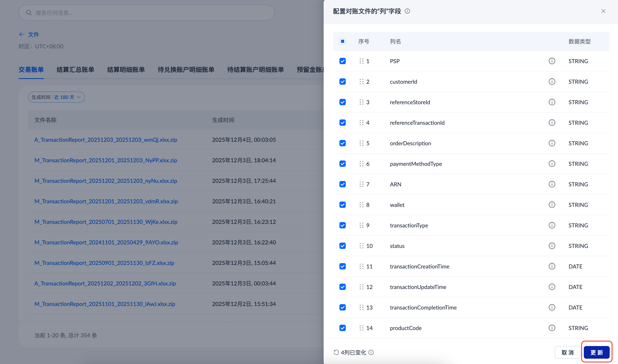Image resolution: width=618 pixels, height=364 pixels.
Task: Click info icon for productCode row
Action: pyautogui.click(x=552, y=328)
